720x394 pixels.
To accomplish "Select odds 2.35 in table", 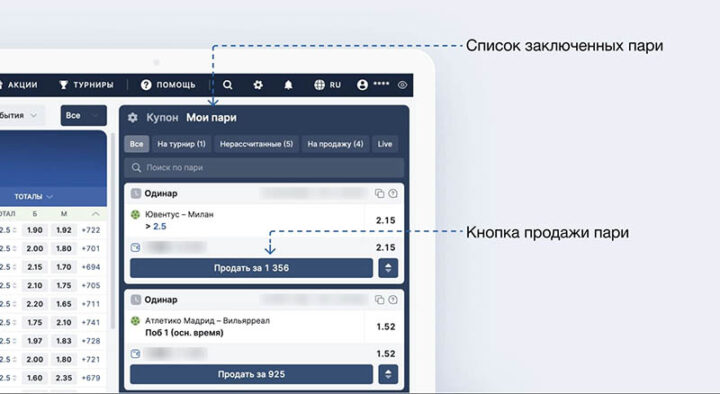I will click(x=64, y=378).
